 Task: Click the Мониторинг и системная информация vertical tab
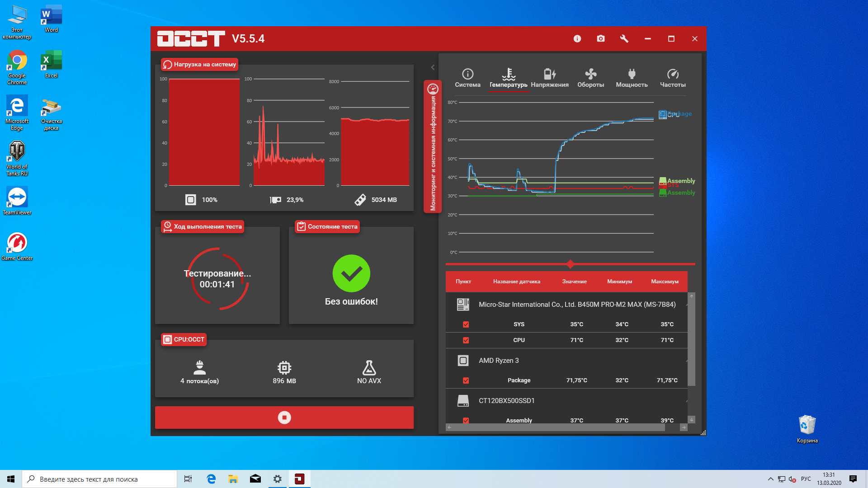coord(433,146)
